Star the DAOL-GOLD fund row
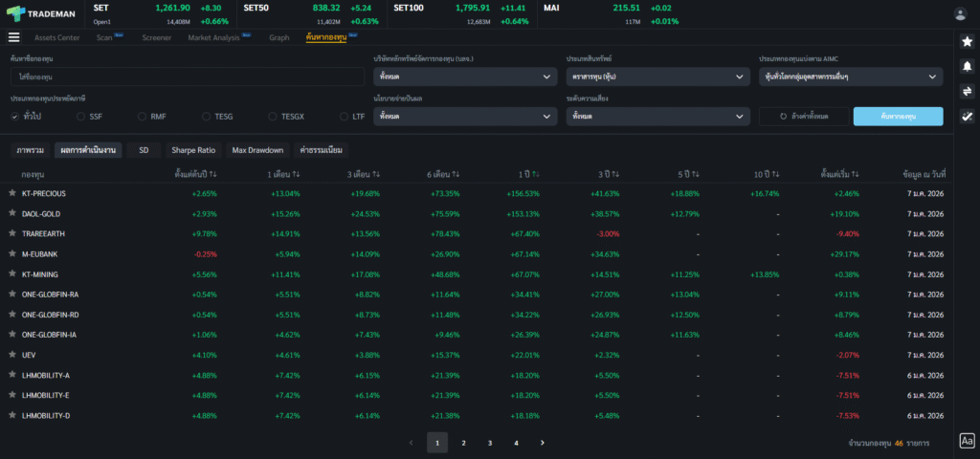 pyautogui.click(x=12, y=213)
